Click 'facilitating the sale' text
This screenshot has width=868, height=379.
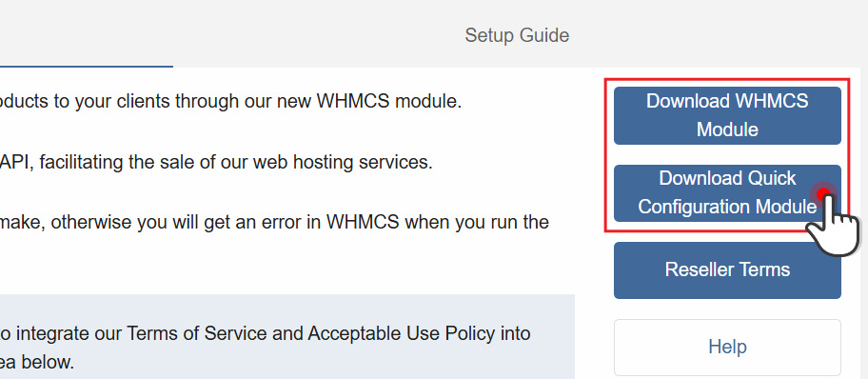click(x=123, y=162)
